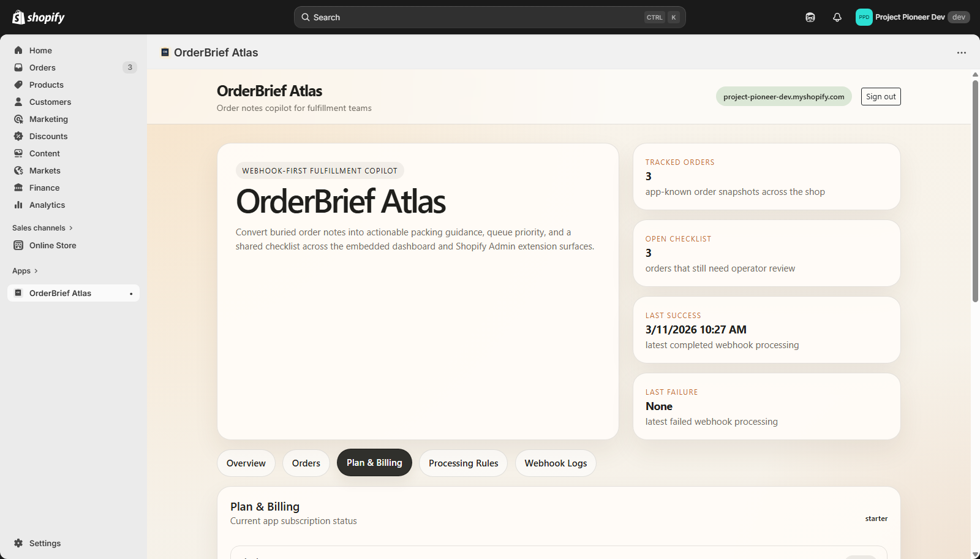Click the Last Failure None value

[x=659, y=406]
